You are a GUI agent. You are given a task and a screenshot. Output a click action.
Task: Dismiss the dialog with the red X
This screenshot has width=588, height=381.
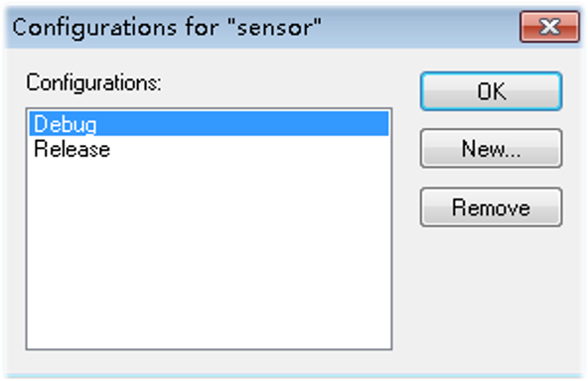549,27
